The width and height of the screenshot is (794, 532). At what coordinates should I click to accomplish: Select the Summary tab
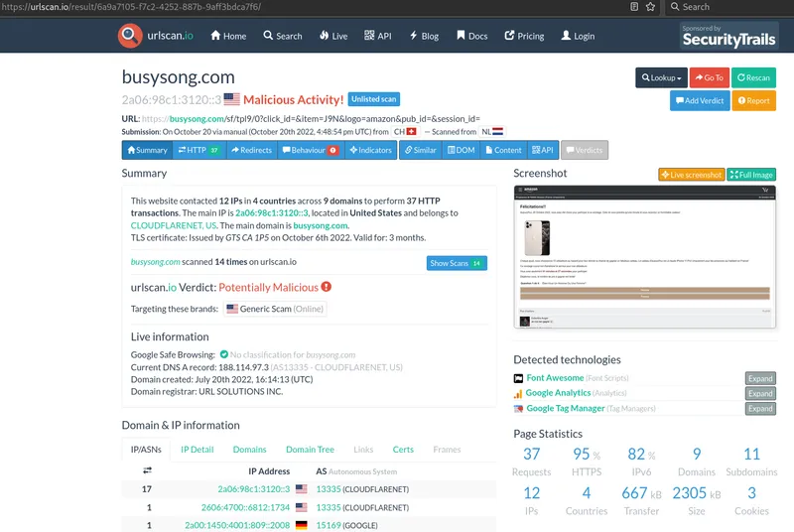147,150
